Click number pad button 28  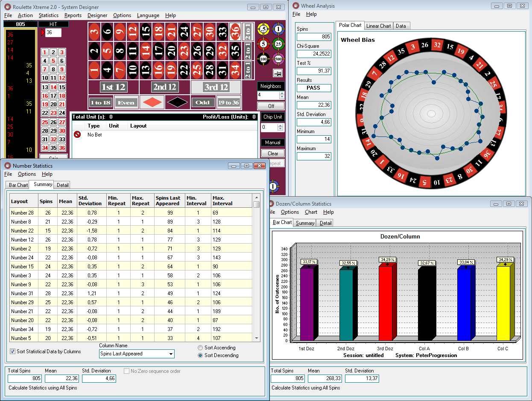(45, 131)
